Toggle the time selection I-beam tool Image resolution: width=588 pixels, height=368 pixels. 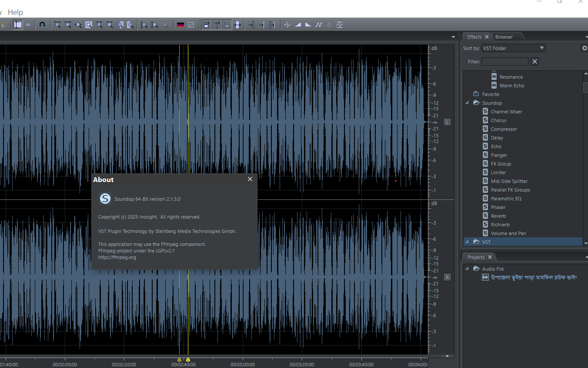click(x=18, y=25)
